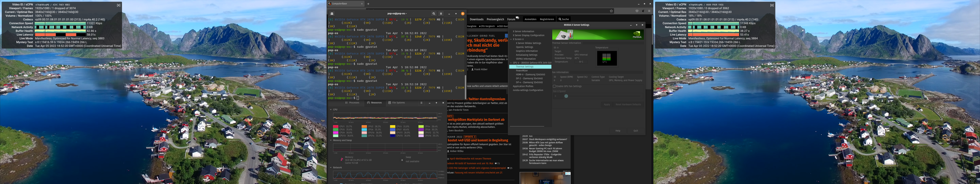
Task: Change CPU2 color swatch
Action: coord(364,126)
